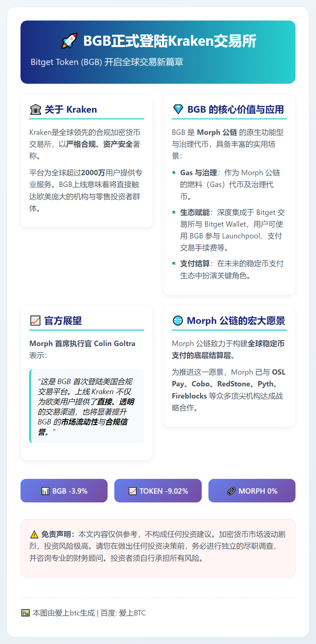The height and width of the screenshot is (644, 316).
Task: Click the name Morph 首席执行官 Colin Goltra
Action: pyautogui.click(x=82, y=344)
